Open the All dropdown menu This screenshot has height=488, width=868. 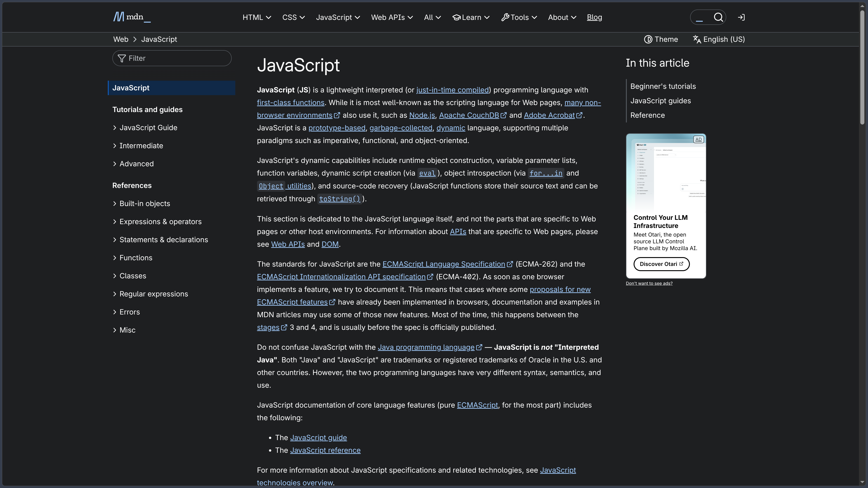[432, 17]
